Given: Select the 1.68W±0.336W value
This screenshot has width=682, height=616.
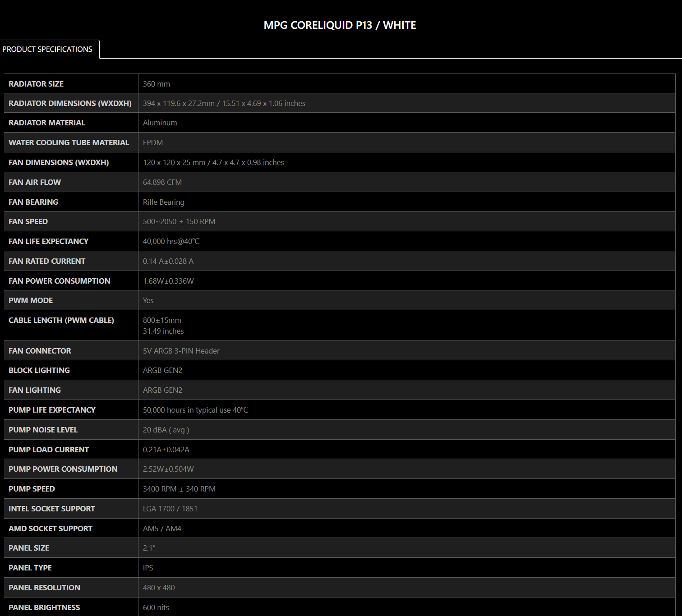Looking at the screenshot, I should pos(168,281).
